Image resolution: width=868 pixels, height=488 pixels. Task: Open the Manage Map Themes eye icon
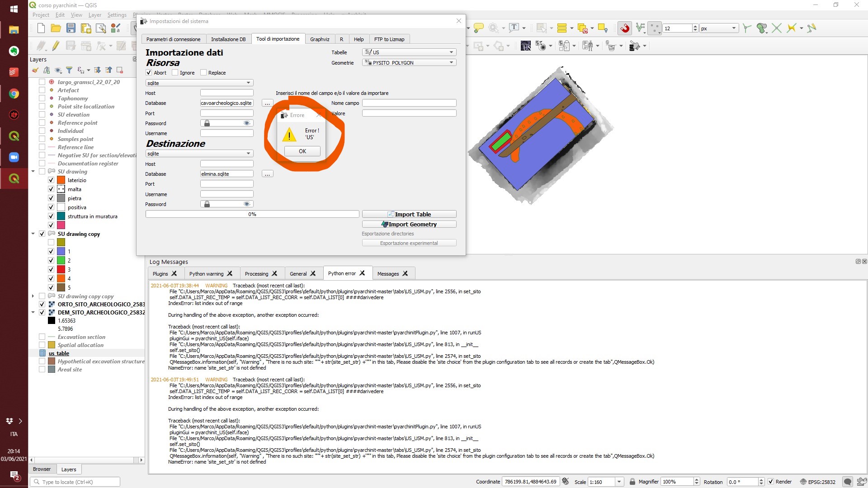point(58,70)
